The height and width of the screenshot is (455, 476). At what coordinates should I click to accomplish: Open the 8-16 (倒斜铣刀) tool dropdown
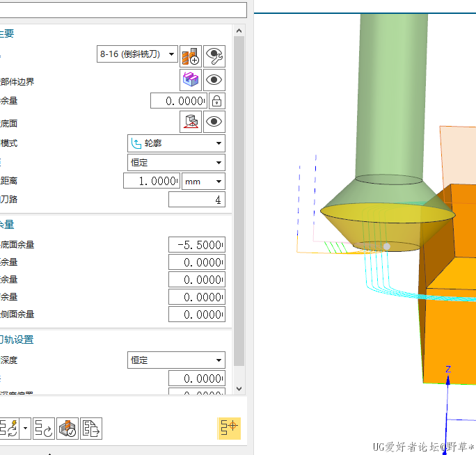tap(137, 54)
